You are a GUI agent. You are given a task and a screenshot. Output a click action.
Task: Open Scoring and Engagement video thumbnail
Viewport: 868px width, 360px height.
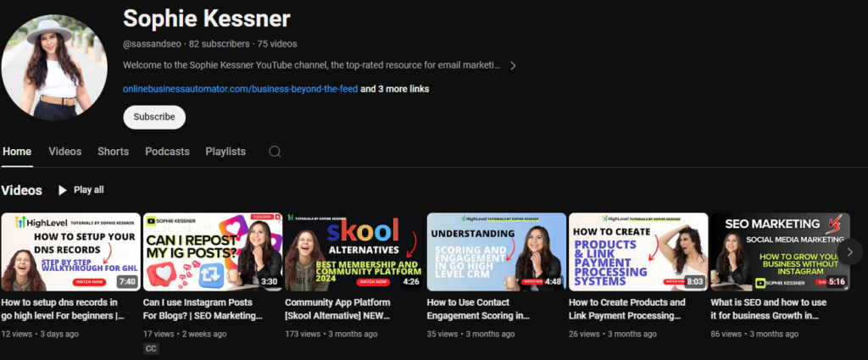[x=497, y=252]
